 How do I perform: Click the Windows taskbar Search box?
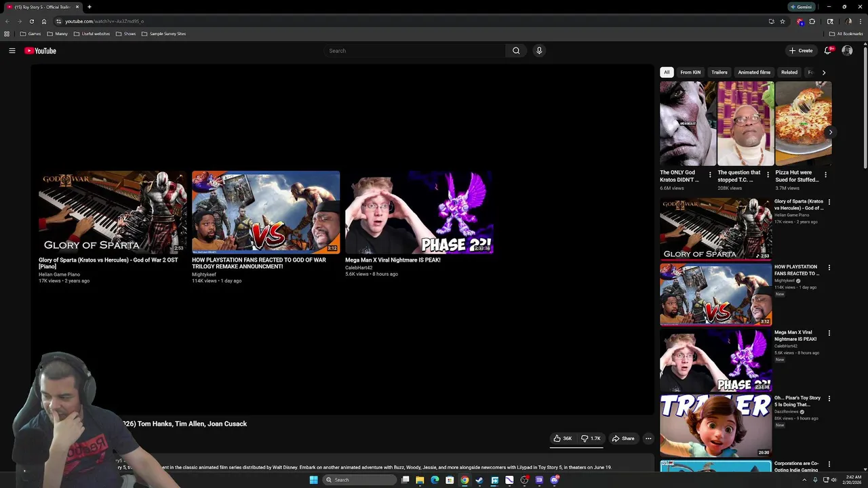(x=358, y=480)
